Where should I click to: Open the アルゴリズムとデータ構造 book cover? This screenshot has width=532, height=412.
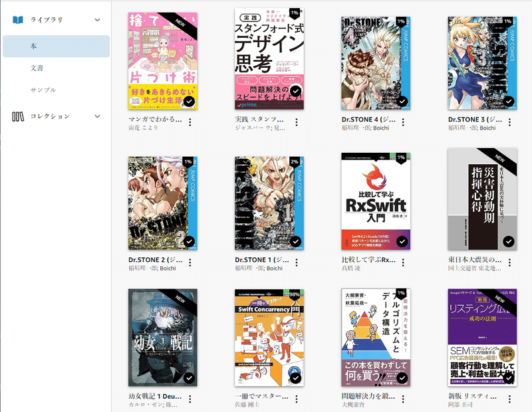[x=376, y=338]
